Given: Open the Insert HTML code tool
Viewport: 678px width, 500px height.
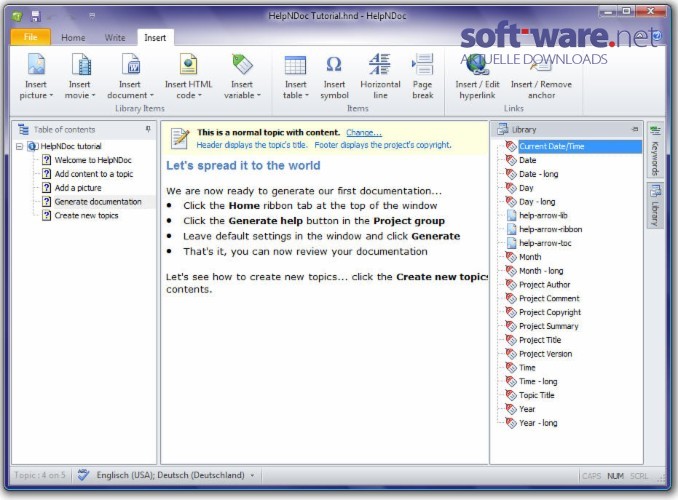Looking at the screenshot, I should [x=189, y=76].
